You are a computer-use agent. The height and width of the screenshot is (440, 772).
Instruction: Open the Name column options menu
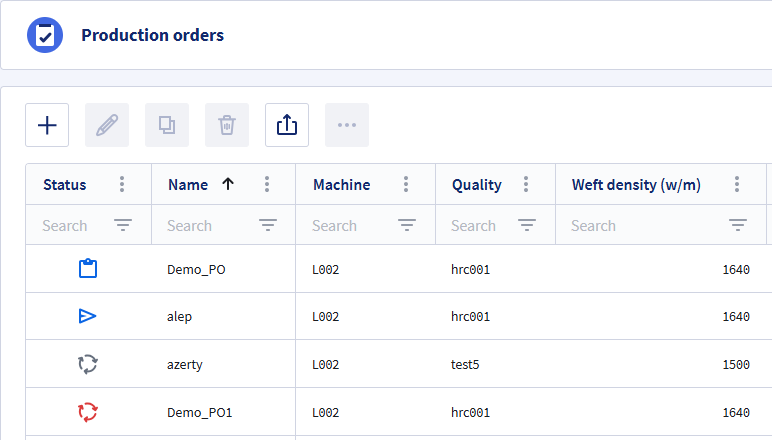pos(267,185)
